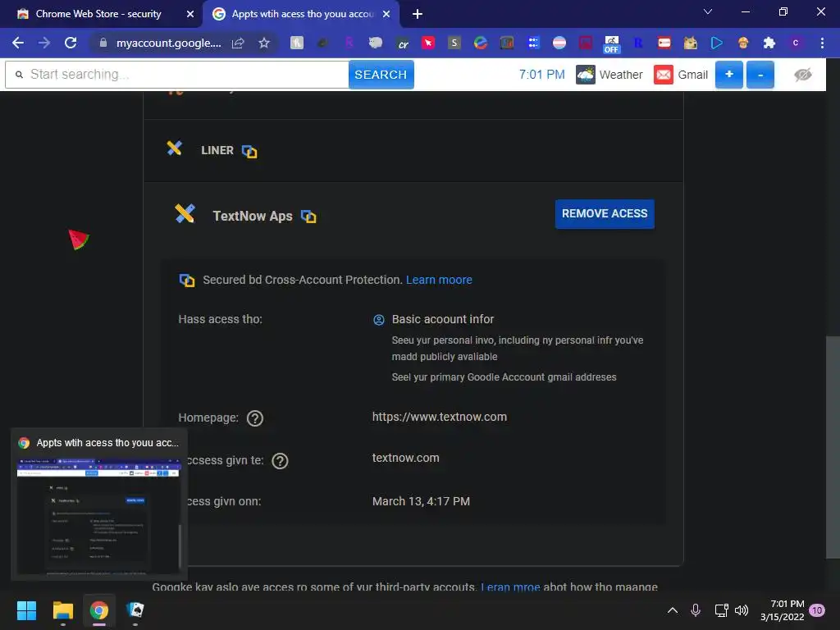Click the REMOVE ACCESS button
This screenshot has height=630, width=840.
coord(605,214)
